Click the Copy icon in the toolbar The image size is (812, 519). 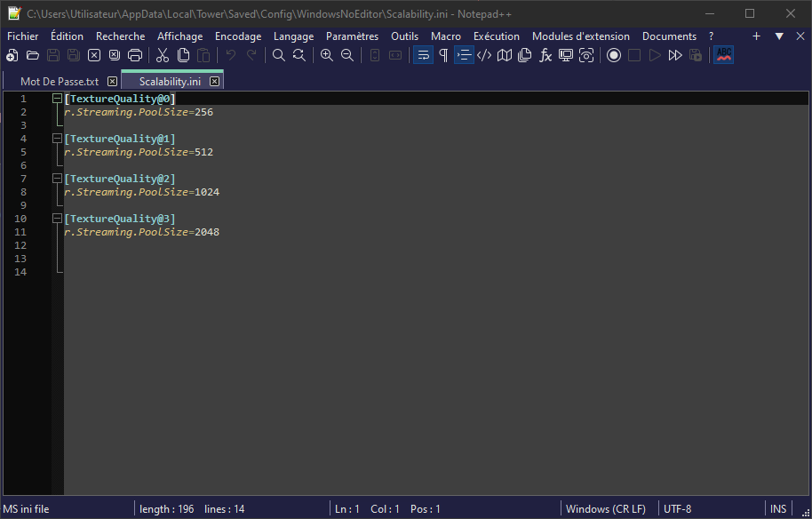183,55
